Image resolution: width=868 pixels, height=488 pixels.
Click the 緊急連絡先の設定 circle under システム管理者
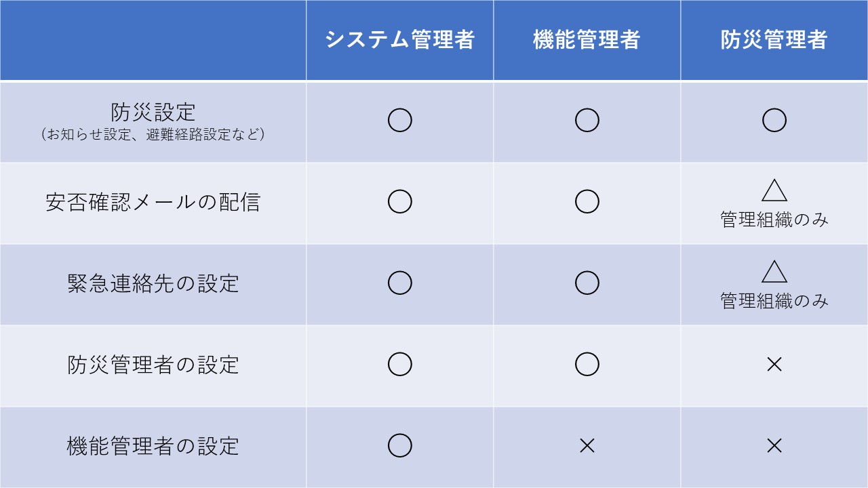pyautogui.click(x=399, y=283)
